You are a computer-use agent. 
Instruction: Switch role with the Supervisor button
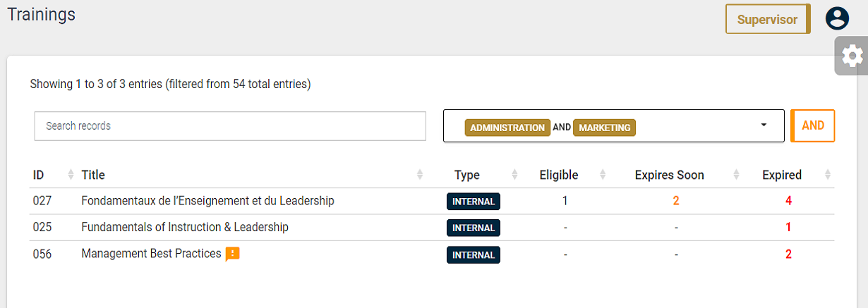[768, 19]
